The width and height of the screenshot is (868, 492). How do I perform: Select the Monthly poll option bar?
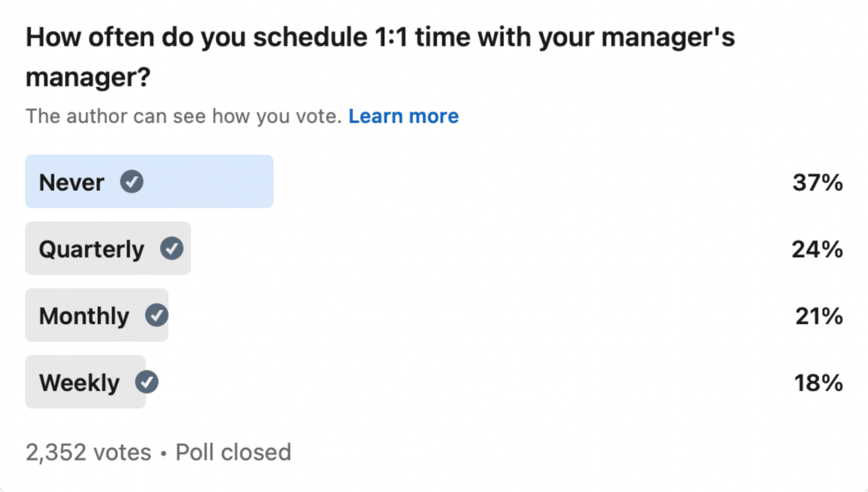pyautogui.click(x=97, y=315)
